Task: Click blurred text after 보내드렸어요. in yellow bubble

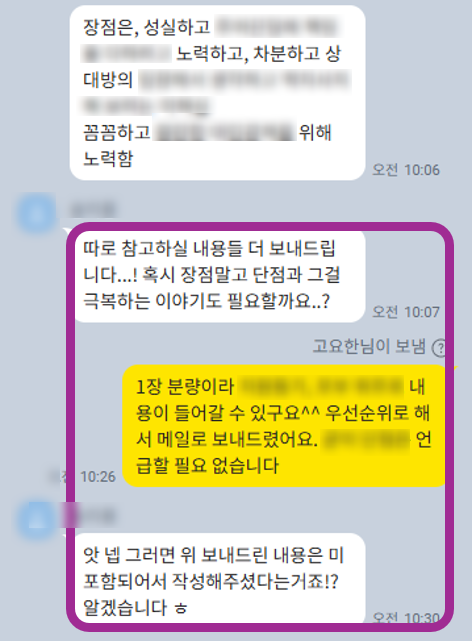Action: click(367, 439)
